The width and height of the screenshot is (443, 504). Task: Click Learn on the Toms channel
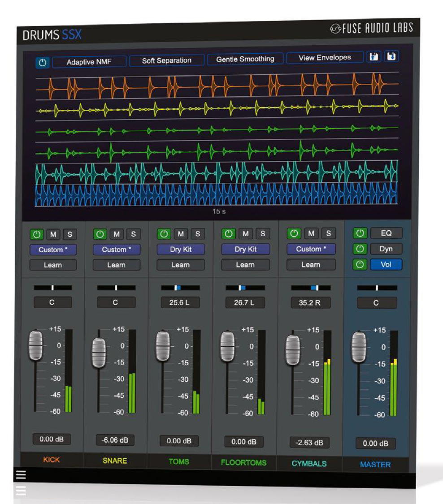tap(181, 265)
